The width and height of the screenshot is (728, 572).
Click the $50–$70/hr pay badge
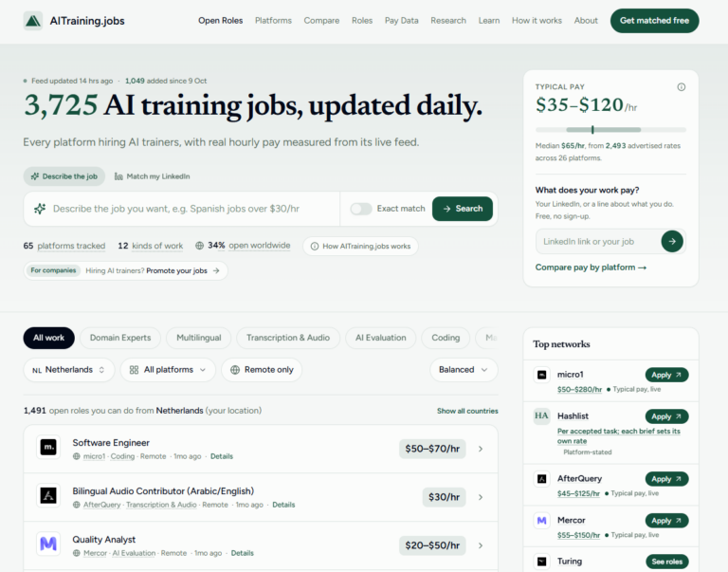(432, 449)
